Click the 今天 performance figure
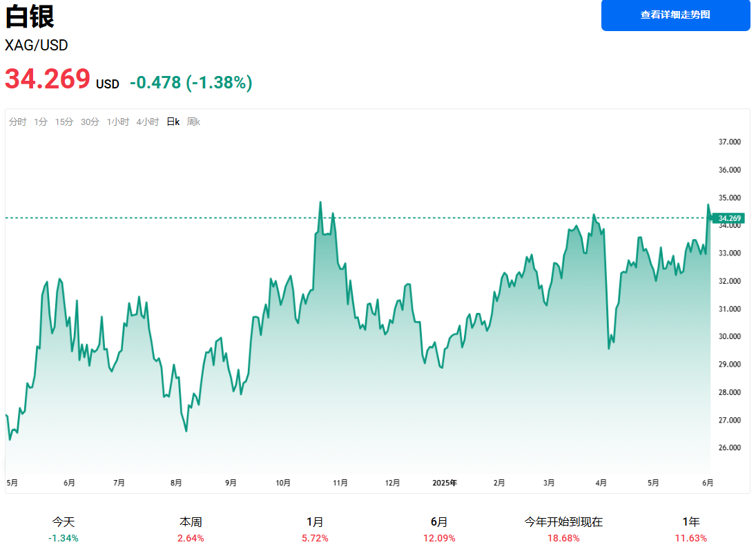 64,529
